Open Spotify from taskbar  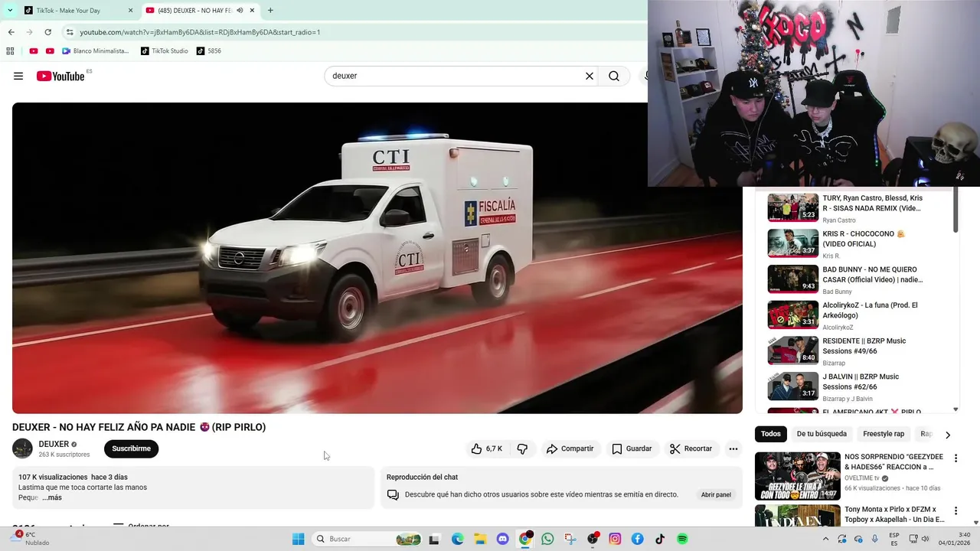pos(682,539)
